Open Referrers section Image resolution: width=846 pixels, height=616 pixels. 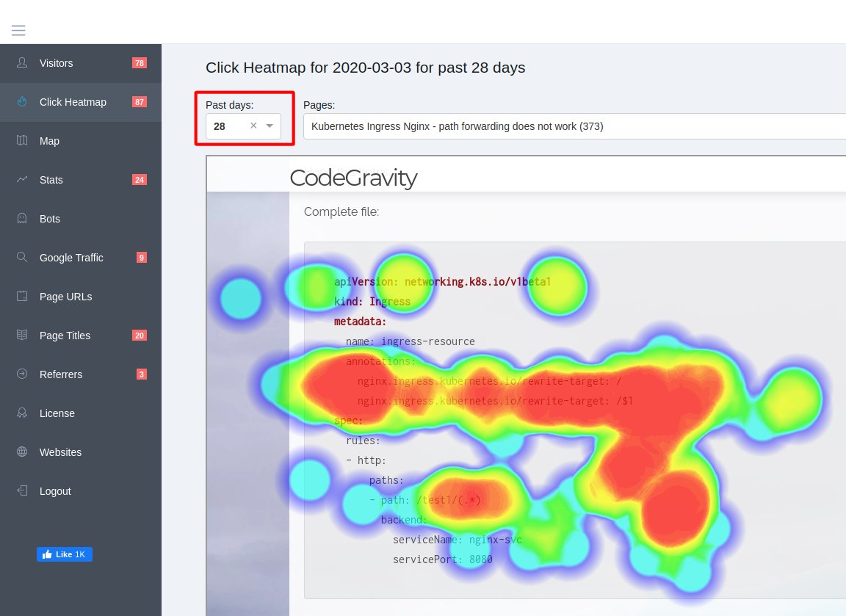pos(81,374)
